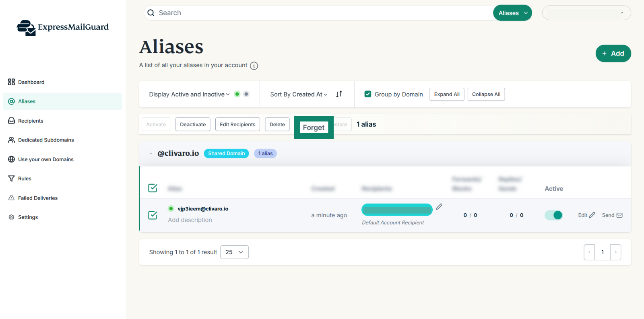Click Send for the vjp3ieem alias
Viewport: 644px width, 319px height.
[612, 215]
